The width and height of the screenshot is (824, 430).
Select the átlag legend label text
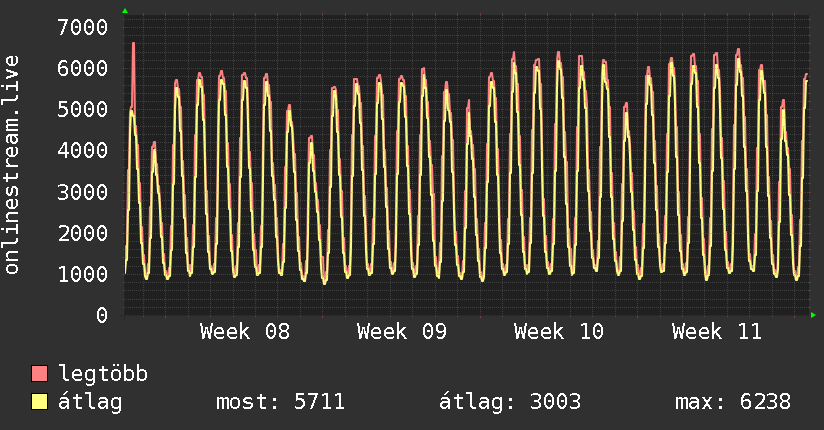tap(90, 403)
